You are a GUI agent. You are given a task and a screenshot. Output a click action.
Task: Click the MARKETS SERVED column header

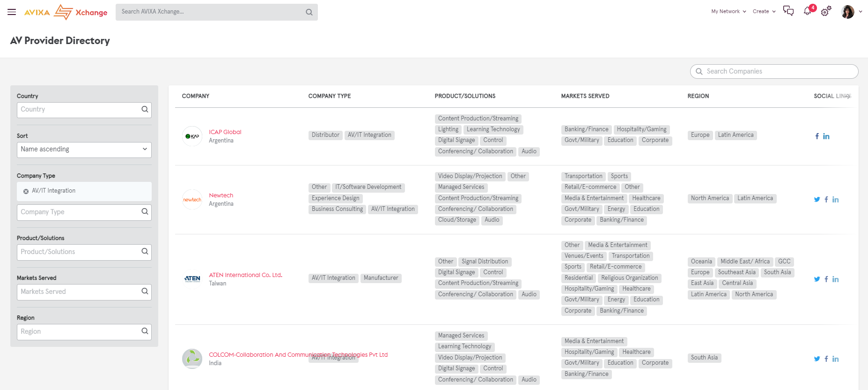point(585,96)
